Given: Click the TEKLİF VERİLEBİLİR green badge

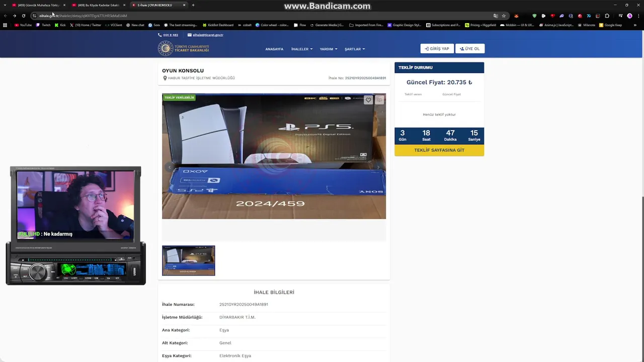Looking at the screenshot, I should (179, 98).
